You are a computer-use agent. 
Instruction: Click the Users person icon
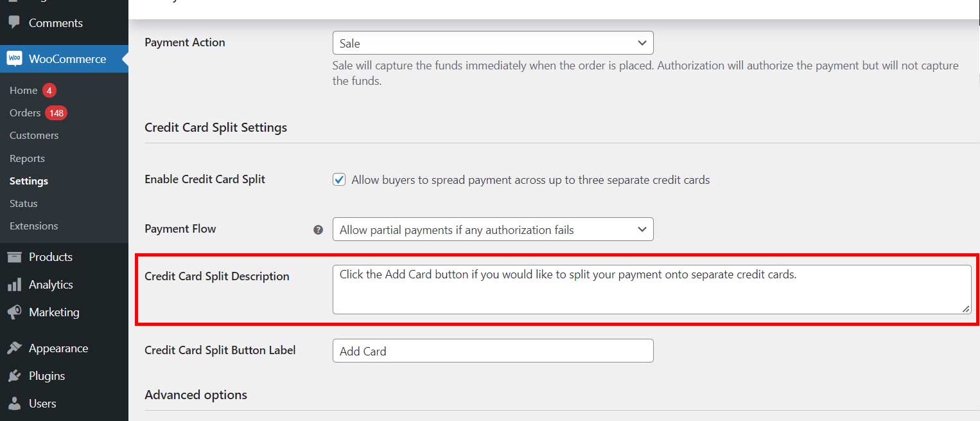coord(14,404)
